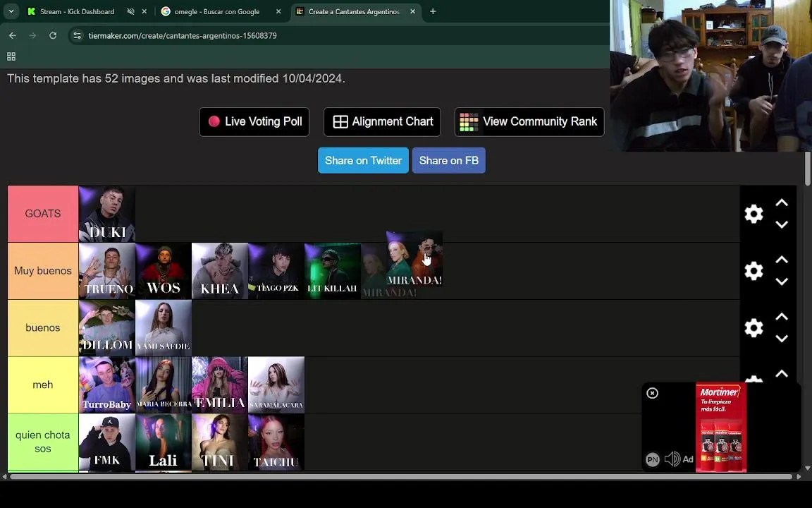Image resolution: width=812 pixels, height=508 pixels.
Task: Select the SARAMALACARA artist image
Action: [x=276, y=385]
